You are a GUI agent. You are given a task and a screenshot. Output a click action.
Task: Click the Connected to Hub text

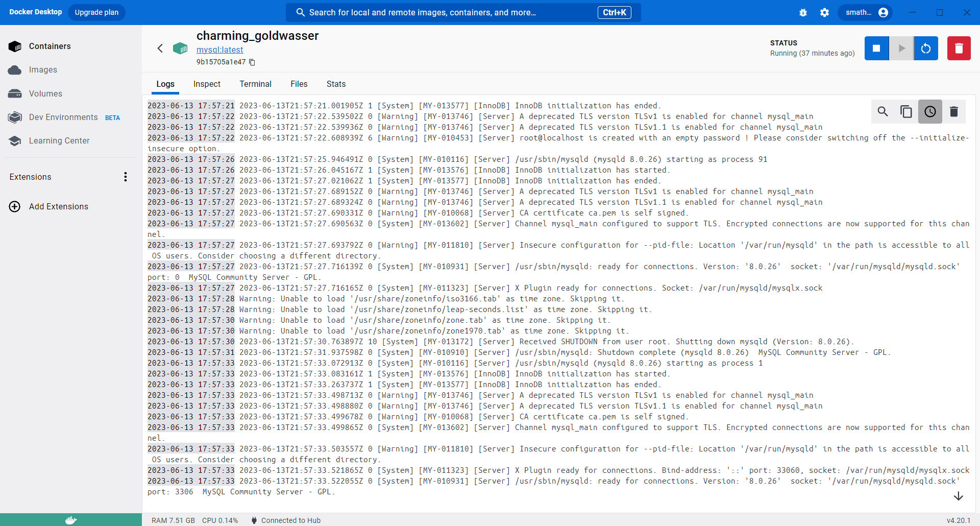tap(291, 520)
